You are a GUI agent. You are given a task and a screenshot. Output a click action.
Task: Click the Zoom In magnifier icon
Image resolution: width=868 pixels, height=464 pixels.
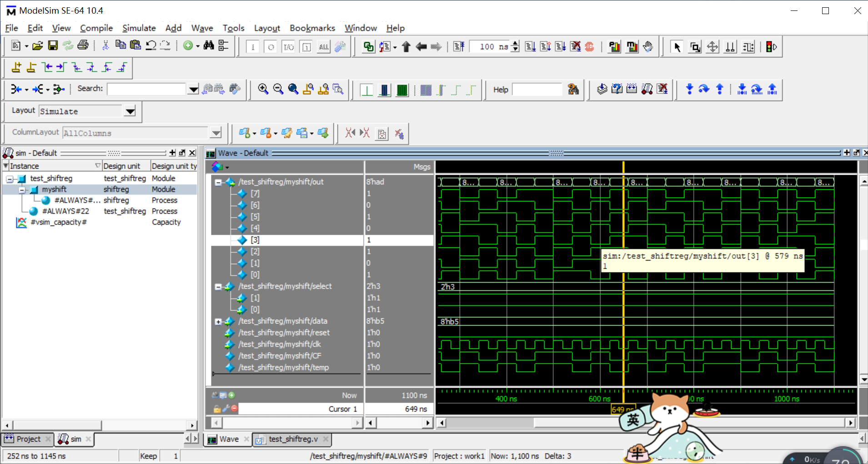[263, 89]
